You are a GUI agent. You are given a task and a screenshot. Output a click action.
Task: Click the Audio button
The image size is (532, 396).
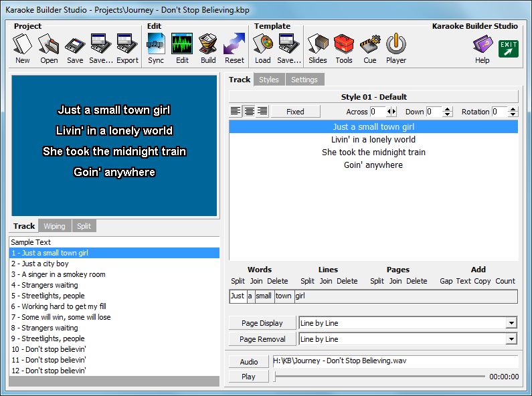tap(249, 362)
